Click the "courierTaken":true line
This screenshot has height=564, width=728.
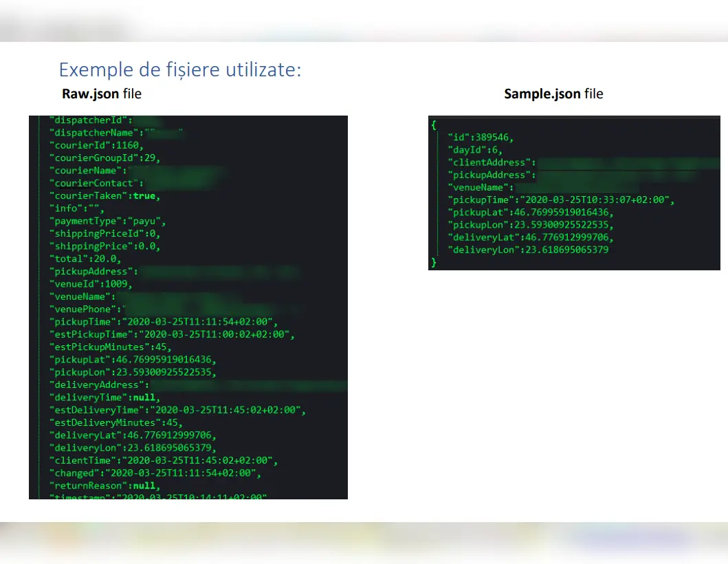104,195
